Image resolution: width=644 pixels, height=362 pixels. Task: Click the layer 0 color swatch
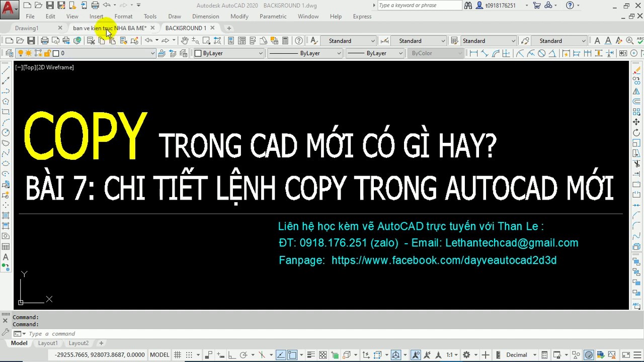click(x=56, y=53)
